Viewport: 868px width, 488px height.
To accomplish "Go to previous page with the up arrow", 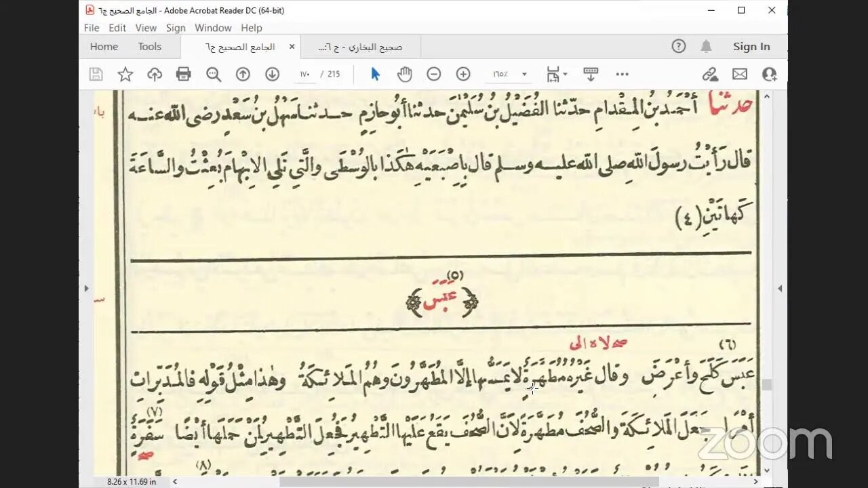I will pyautogui.click(x=243, y=75).
